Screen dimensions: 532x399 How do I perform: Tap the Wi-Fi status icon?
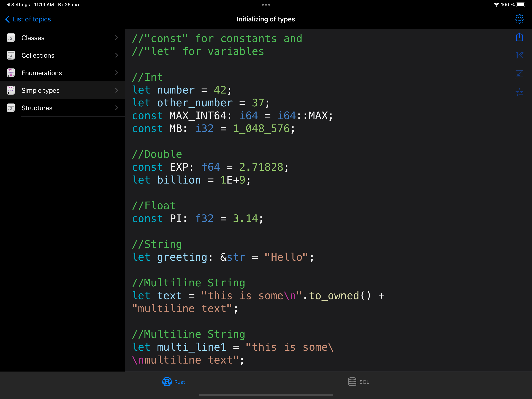click(x=496, y=4)
